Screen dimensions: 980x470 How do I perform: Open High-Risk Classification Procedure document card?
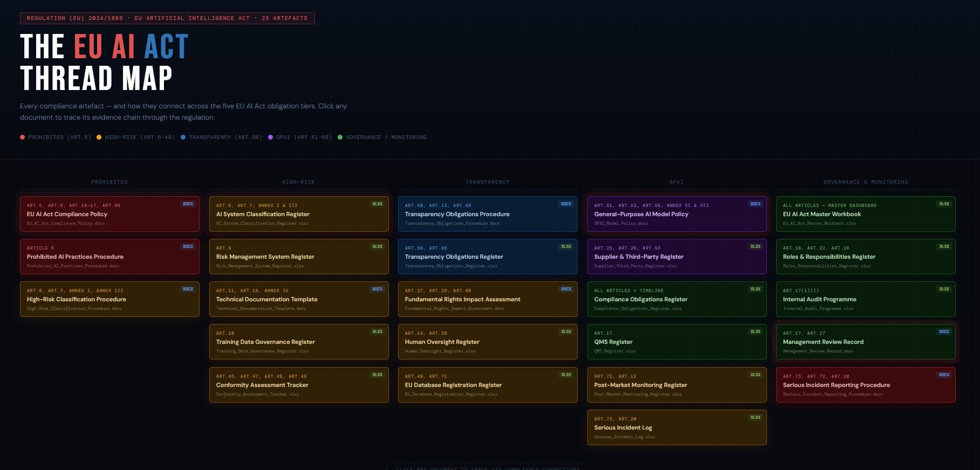click(109, 299)
